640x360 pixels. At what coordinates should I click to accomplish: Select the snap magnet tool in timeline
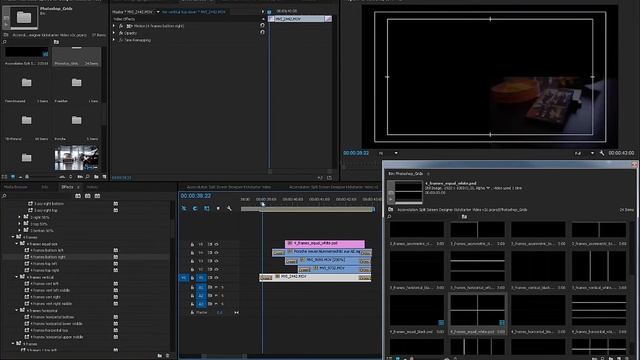(x=195, y=208)
